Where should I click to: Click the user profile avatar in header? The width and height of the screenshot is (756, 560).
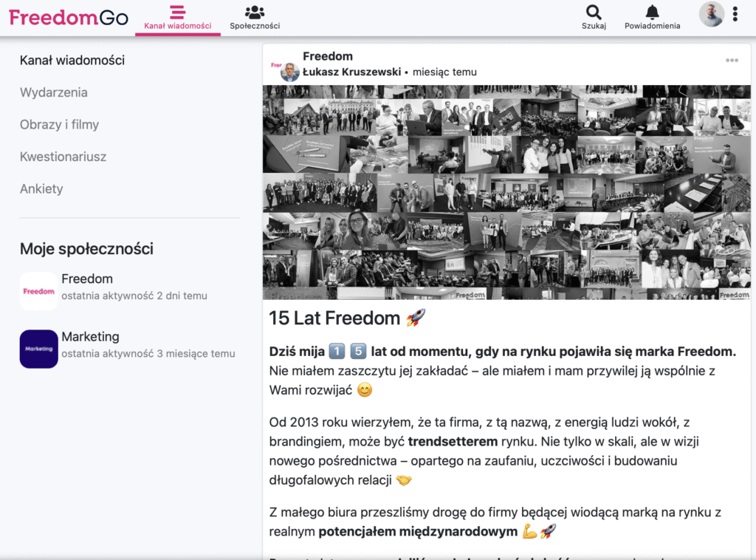pos(711,14)
